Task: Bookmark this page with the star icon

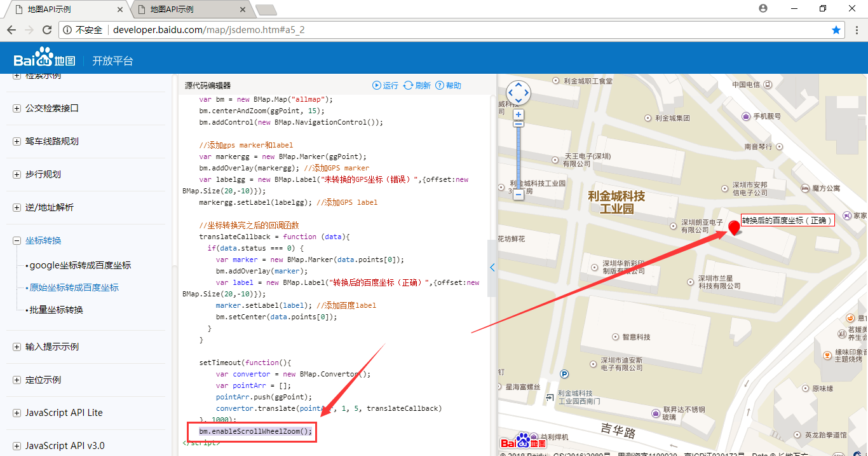Action: click(x=836, y=30)
